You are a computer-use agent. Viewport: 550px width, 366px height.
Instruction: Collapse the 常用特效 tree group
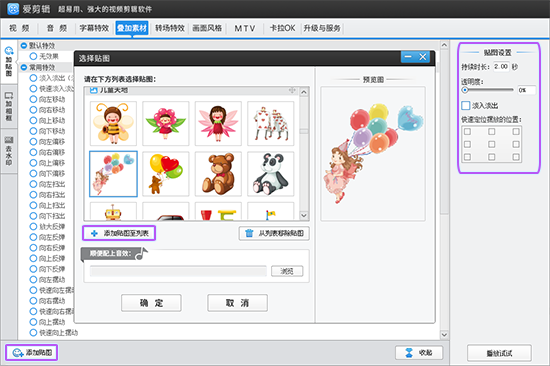(24, 67)
